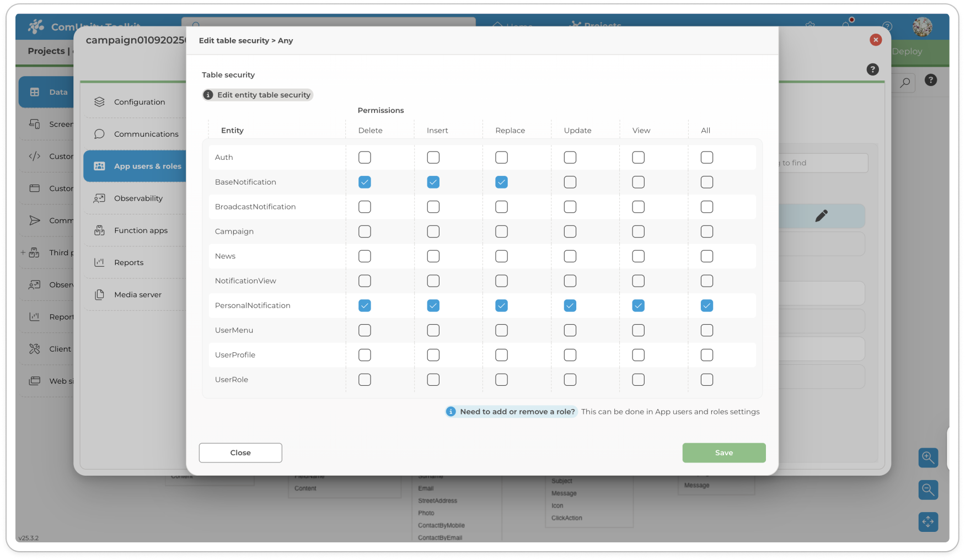The width and height of the screenshot is (965, 560).
Task: Click the 'Need to add or remove a role?' link
Action: [x=517, y=412]
